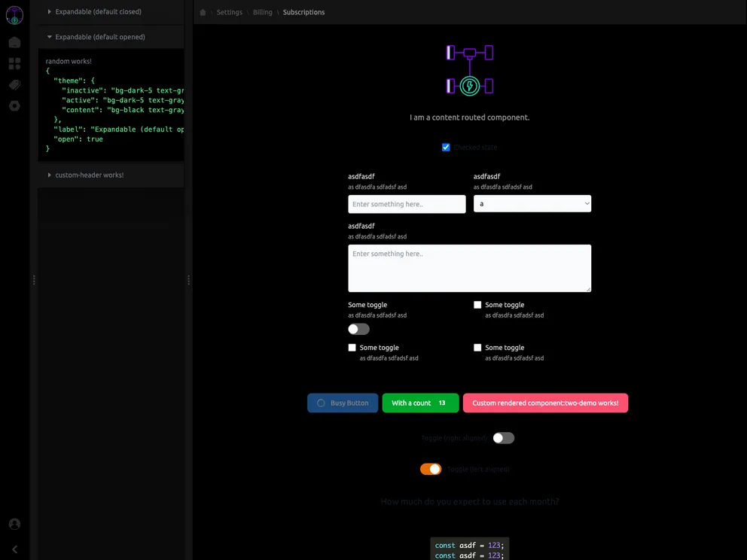This screenshot has width=747, height=560.
Task: Collapse the sidebar with the left chevron
Action: click(14, 549)
